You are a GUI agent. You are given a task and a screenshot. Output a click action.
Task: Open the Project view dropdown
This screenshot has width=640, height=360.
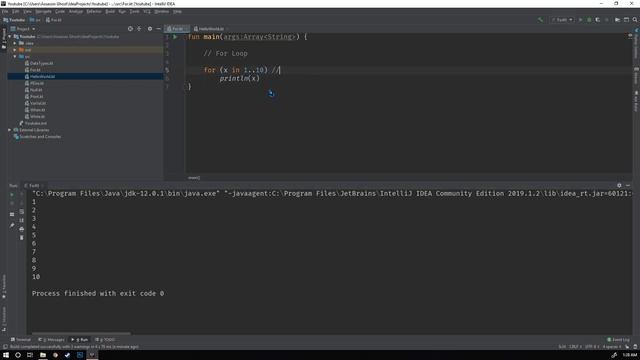[x=23, y=29]
